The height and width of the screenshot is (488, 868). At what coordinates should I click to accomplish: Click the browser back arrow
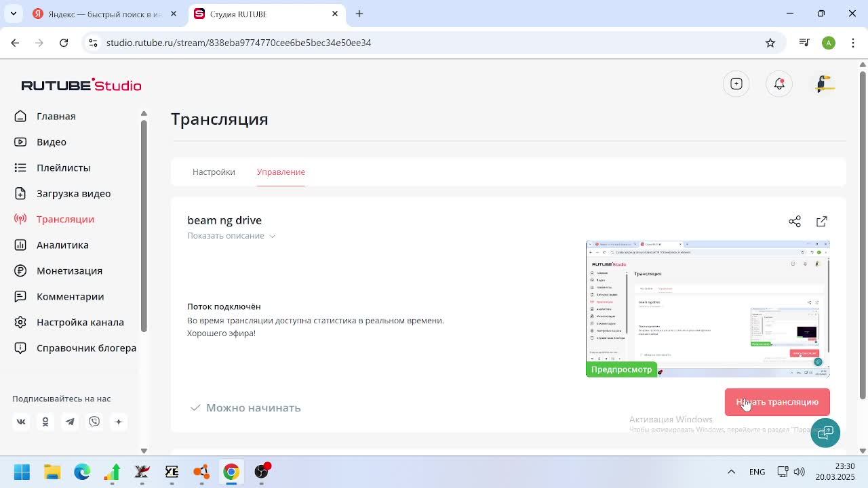15,43
